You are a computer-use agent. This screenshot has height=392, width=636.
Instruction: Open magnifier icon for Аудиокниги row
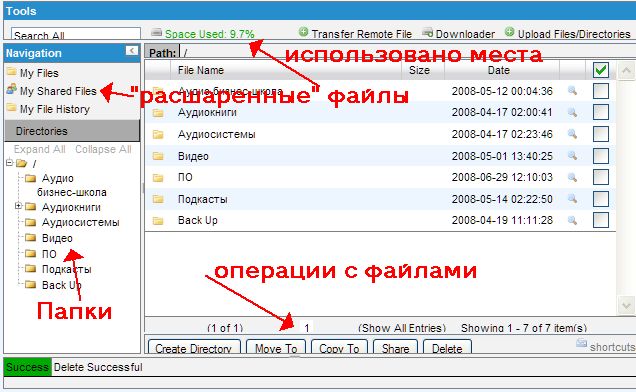coord(572,112)
